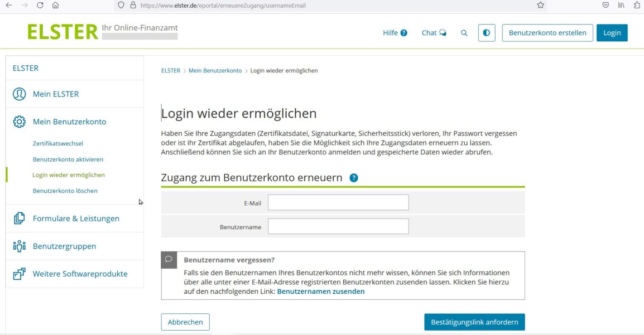Click the Login button
644x335 pixels.
(612, 33)
